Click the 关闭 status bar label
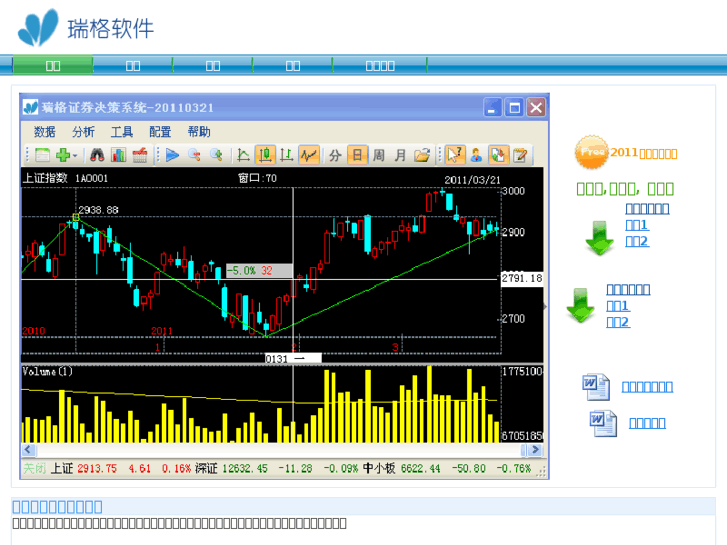This screenshot has height=545, width=727. tap(35, 468)
